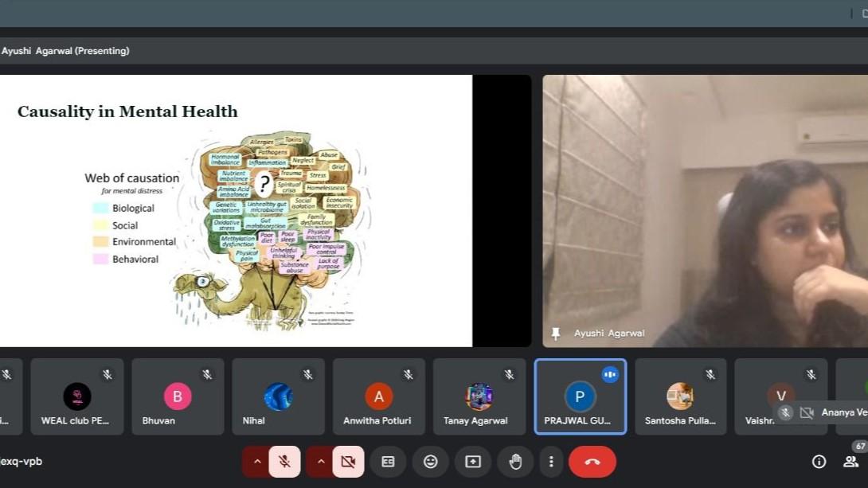Leave the call with red hang-up button
Screen dimensions: 868x488
click(x=592, y=462)
